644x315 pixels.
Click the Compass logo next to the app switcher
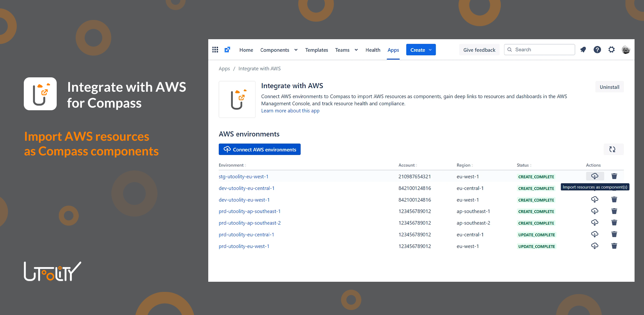[227, 49]
